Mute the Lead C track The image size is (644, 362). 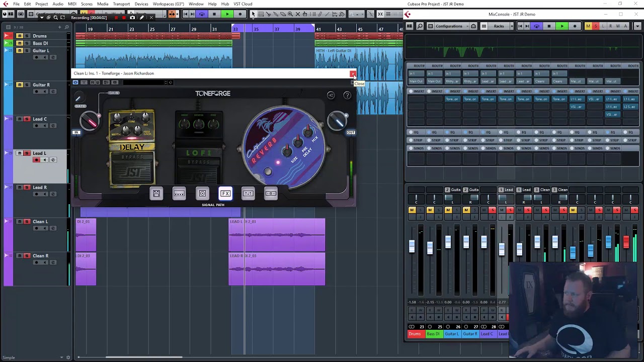click(19, 119)
